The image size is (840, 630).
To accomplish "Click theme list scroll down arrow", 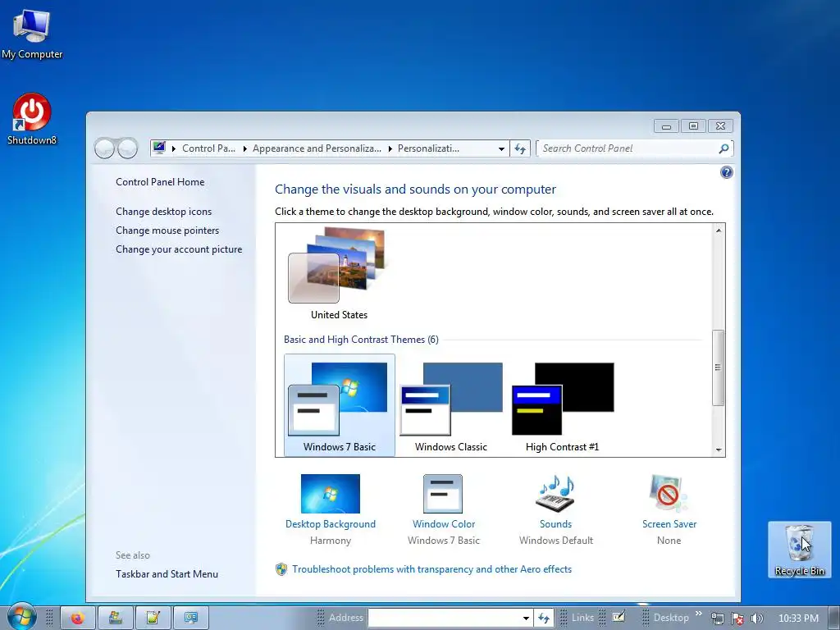I will point(719,450).
